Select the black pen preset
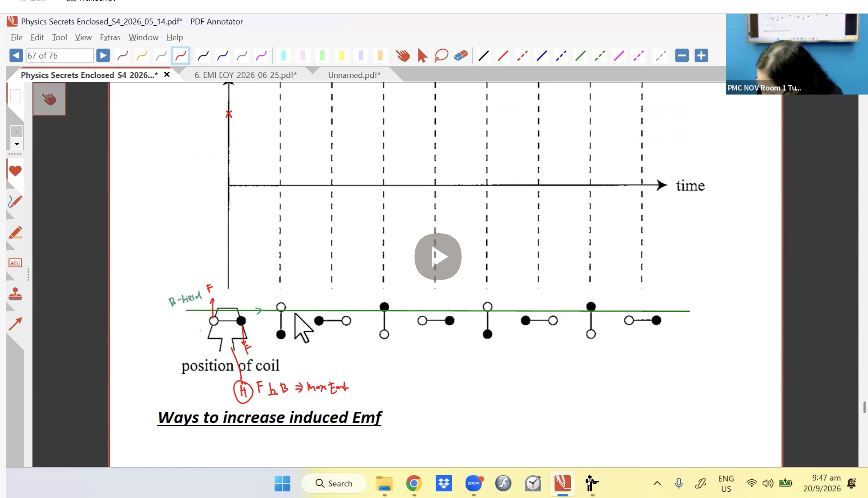 203,55
